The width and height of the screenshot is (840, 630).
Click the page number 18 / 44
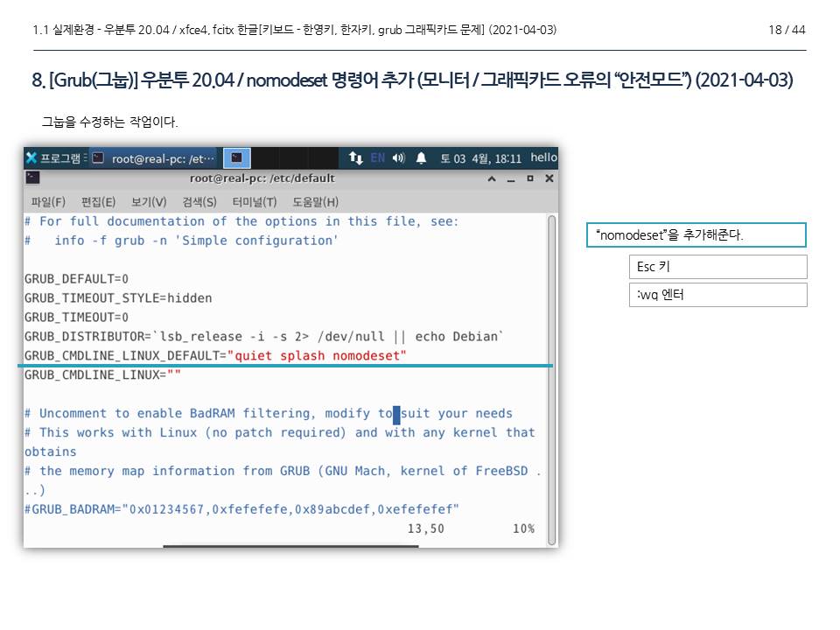pos(787,30)
